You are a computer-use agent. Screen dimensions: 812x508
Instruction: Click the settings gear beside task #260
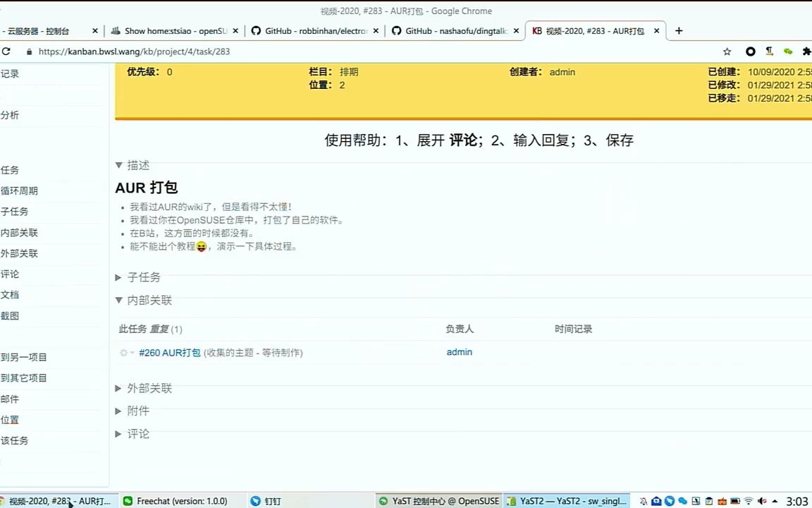pos(123,352)
